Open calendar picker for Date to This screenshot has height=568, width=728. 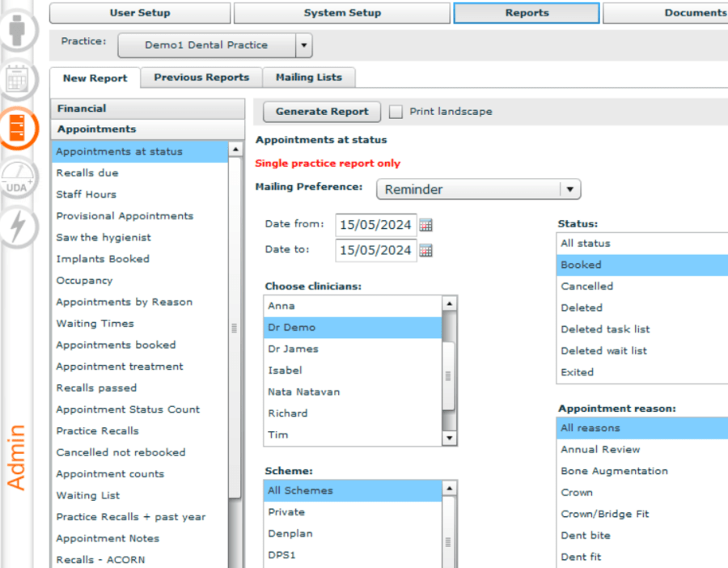pyautogui.click(x=426, y=251)
